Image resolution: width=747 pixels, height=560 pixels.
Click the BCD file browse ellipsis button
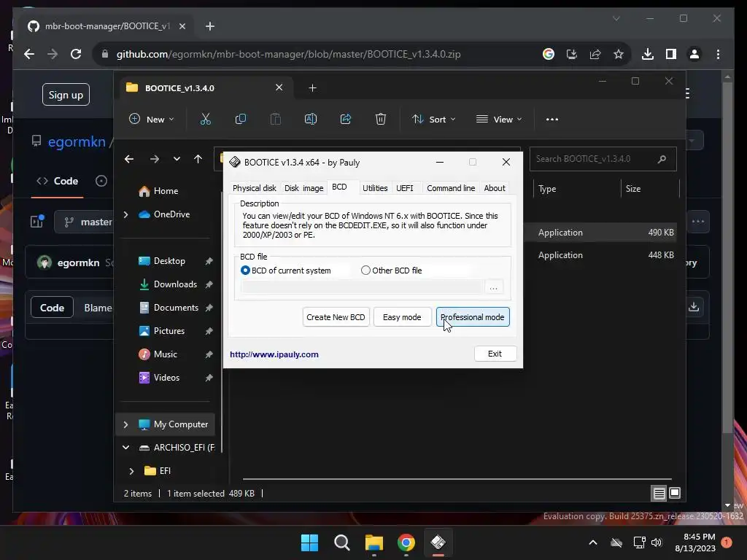click(494, 287)
